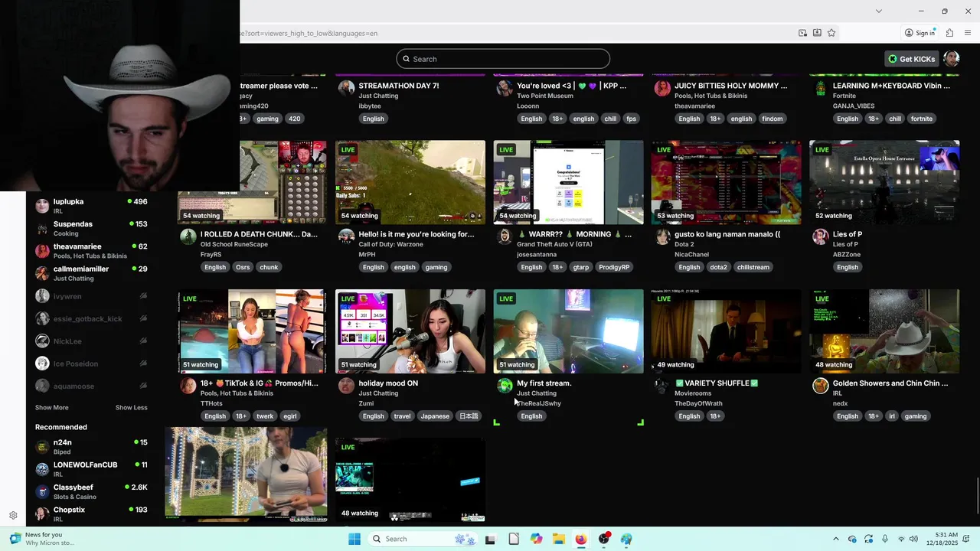Viewport: 980px width, 551px height.
Task: Select offline channel aquamoose
Action: [91, 386]
